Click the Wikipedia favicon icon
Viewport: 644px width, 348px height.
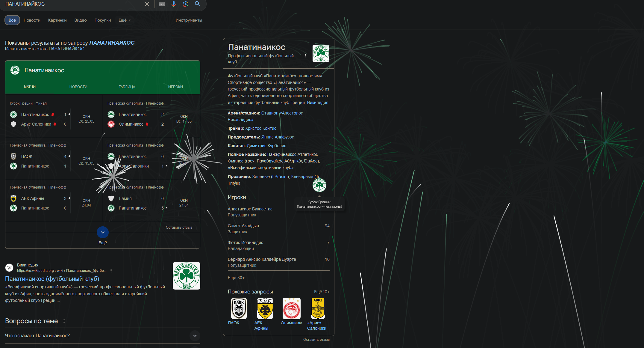click(x=9, y=268)
